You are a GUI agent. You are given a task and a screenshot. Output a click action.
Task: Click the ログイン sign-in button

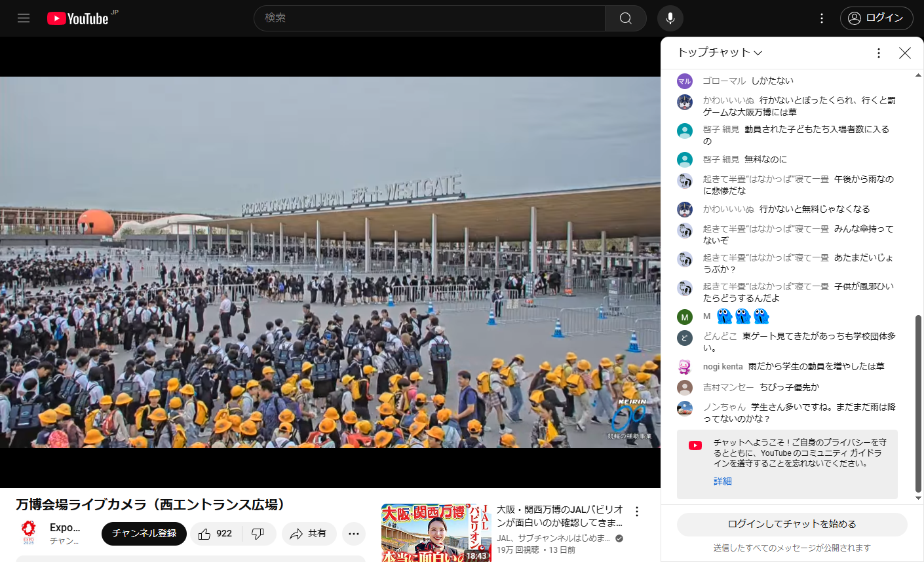[876, 18]
